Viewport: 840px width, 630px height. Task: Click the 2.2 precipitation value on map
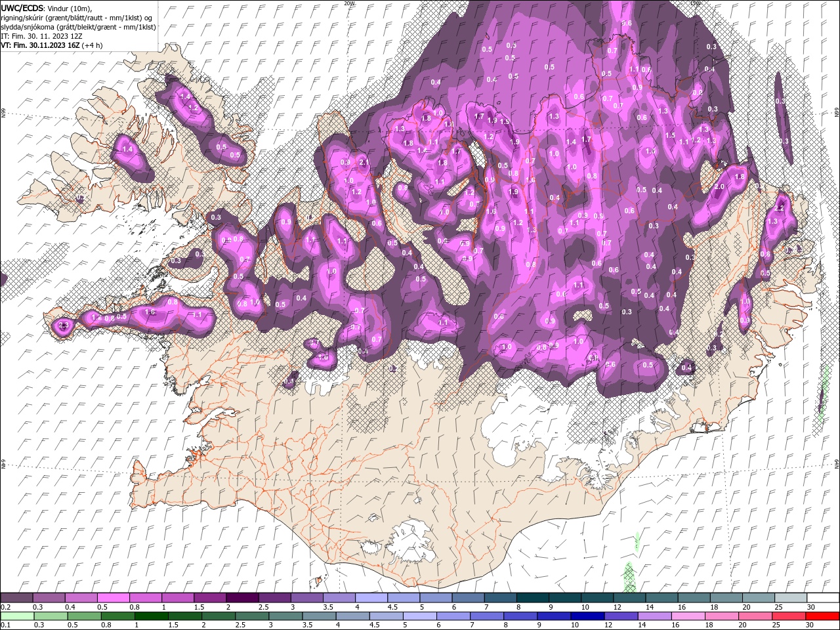[x=780, y=208]
